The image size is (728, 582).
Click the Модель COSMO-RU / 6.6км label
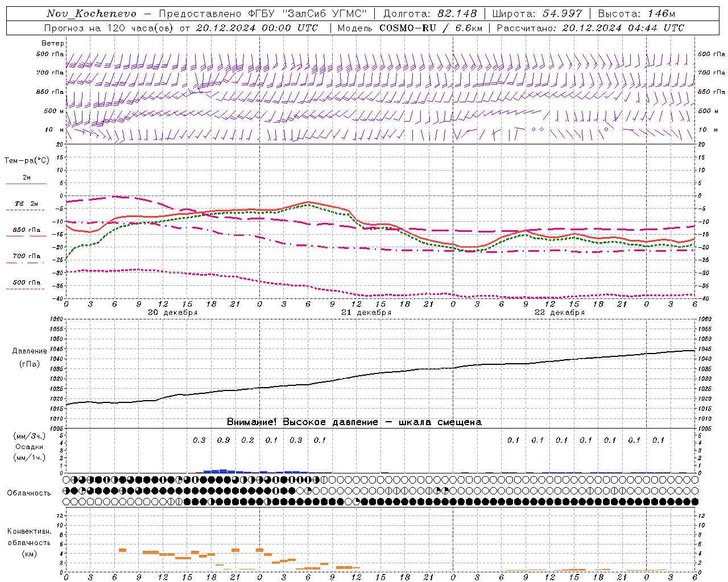(409, 28)
